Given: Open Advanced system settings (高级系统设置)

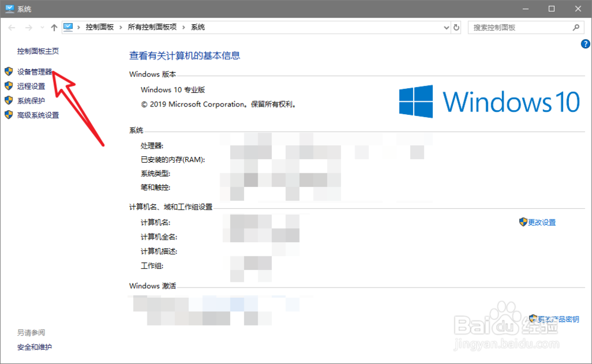Looking at the screenshot, I should click(38, 115).
